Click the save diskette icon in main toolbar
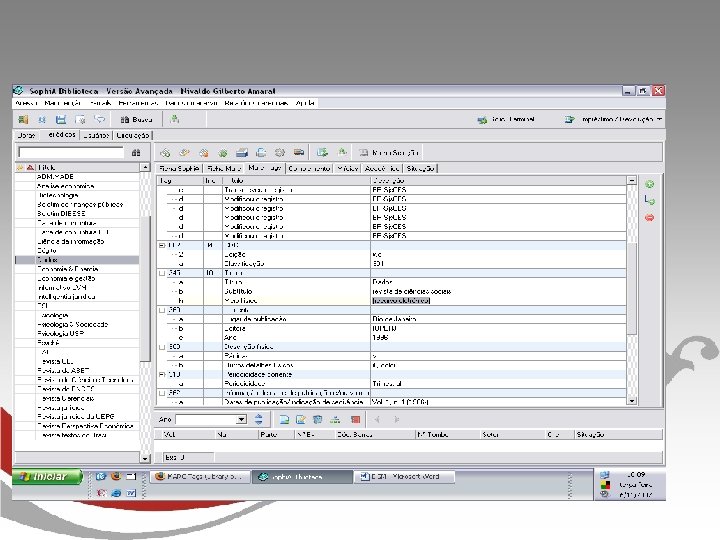 coord(61,120)
